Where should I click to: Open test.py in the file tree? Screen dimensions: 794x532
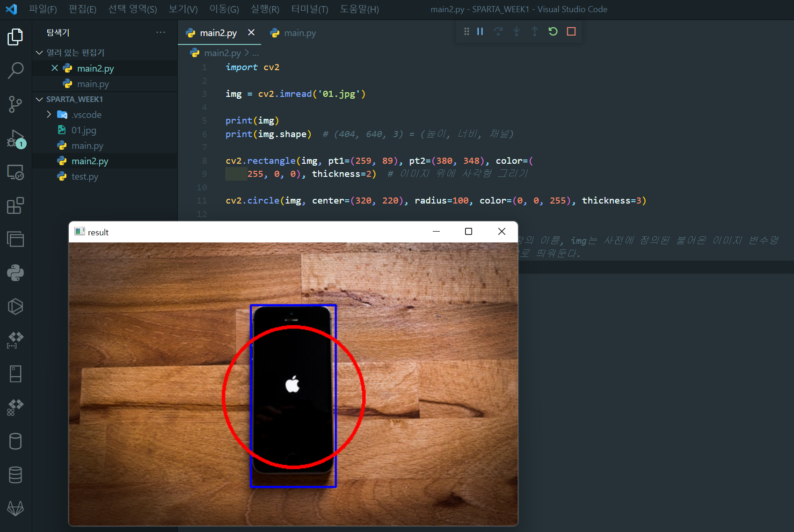click(85, 176)
